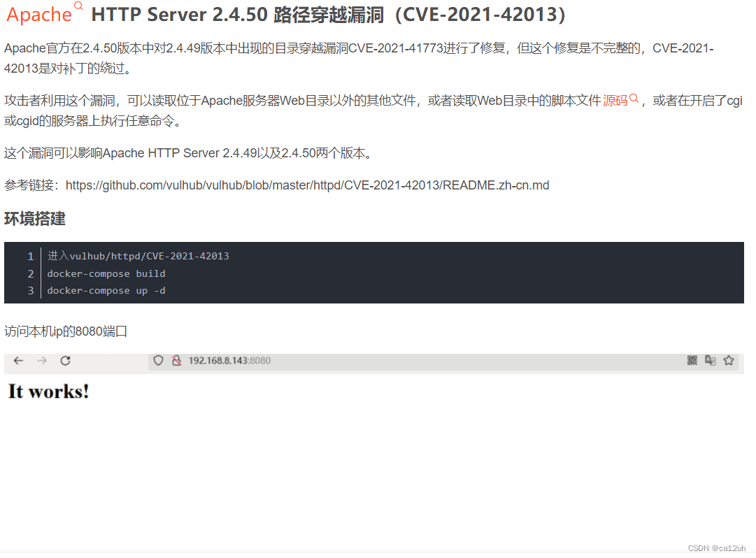Open the red Apache keyword link
Viewport: 756px width, 558px height.
coord(39,15)
